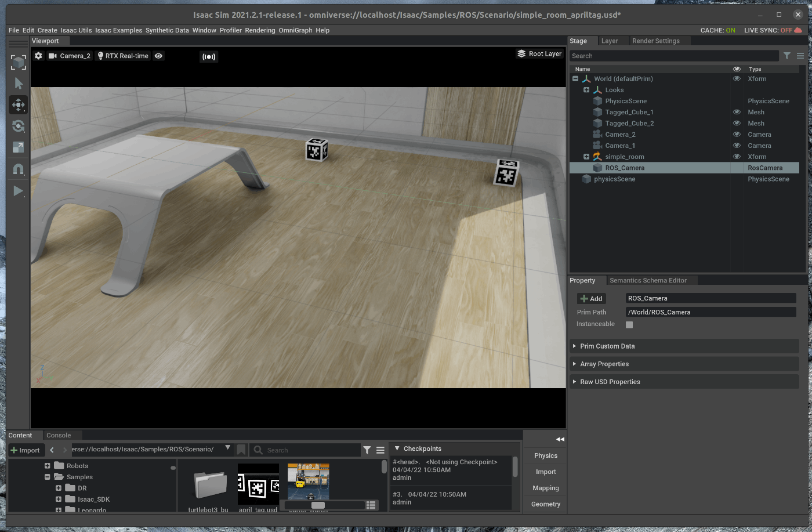Viewport: 812px width, 532px height.
Task: Click visibility column header eye
Action: (x=737, y=69)
